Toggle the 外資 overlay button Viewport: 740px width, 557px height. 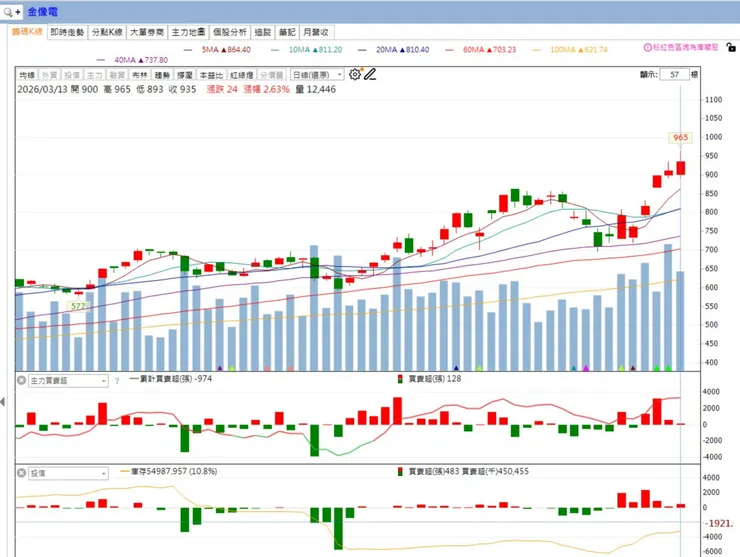[49, 75]
